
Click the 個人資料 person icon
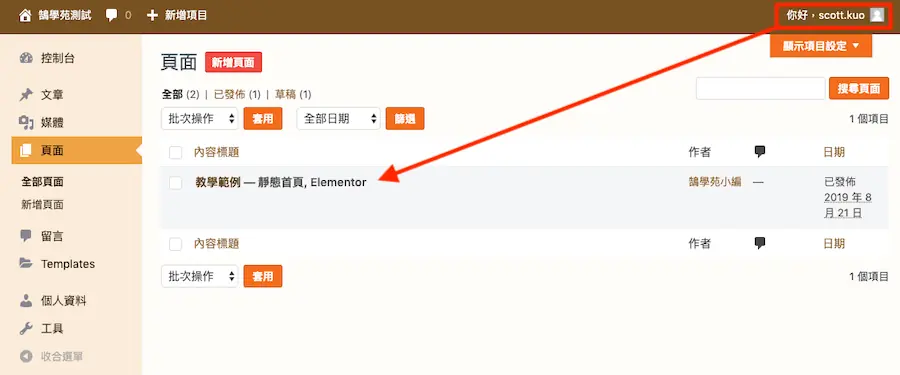pos(26,300)
